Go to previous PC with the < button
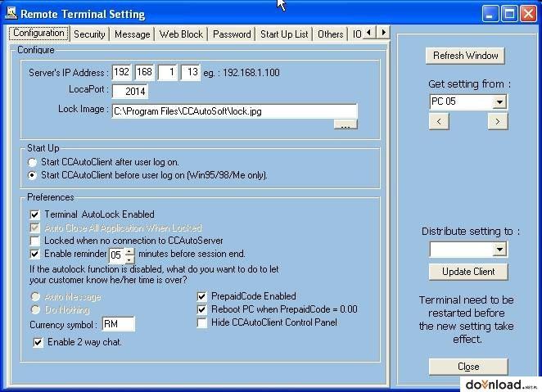This screenshot has height=392, width=542. point(439,122)
